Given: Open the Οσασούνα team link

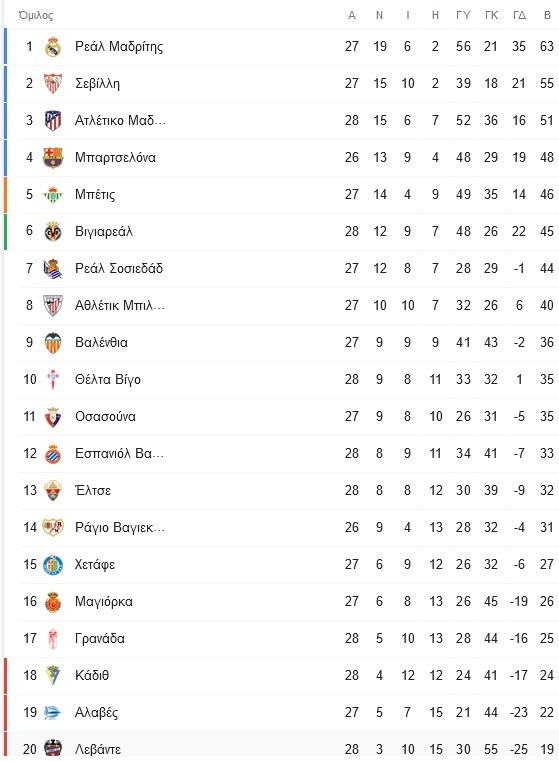Looking at the screenshot, I should 105,416.
